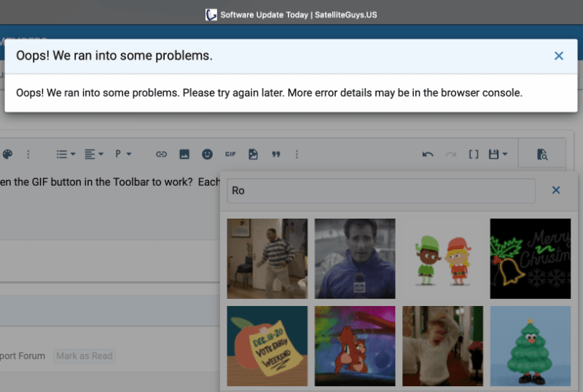Open the smilies emoji picker
Image resolution: width=583 pixels, height=392 pixels.
tap(208, 154)
